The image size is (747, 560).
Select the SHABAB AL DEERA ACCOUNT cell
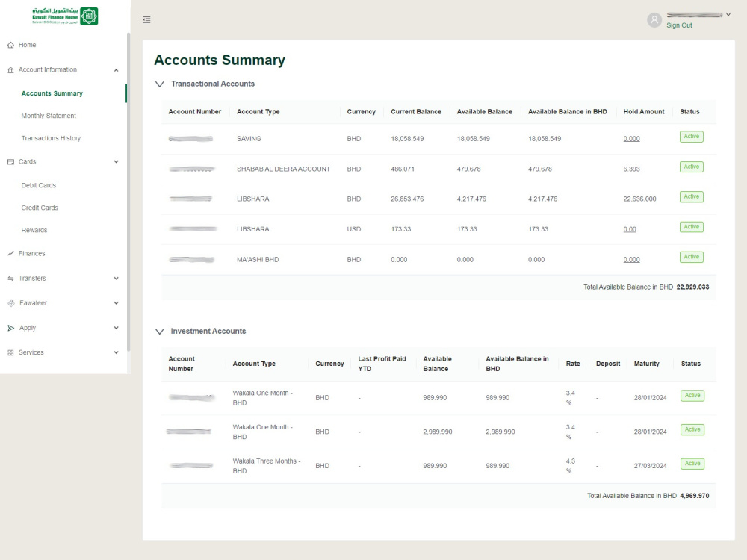tap(283, 169)
